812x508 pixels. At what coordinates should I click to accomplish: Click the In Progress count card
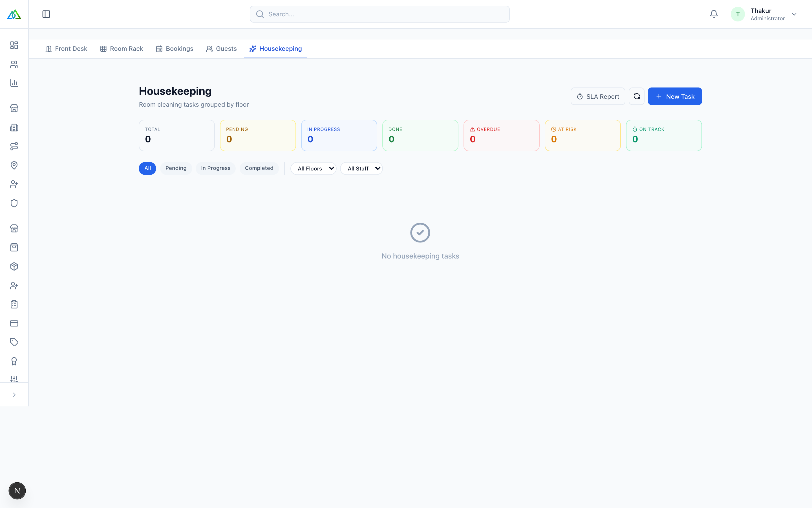click(339, 135)
